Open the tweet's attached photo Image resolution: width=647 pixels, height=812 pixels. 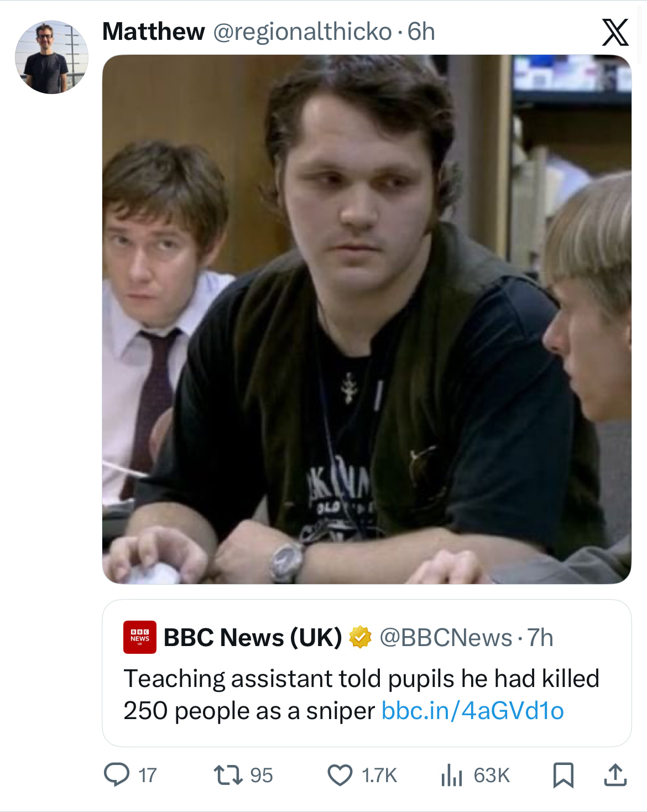click(x=366, y=319)
